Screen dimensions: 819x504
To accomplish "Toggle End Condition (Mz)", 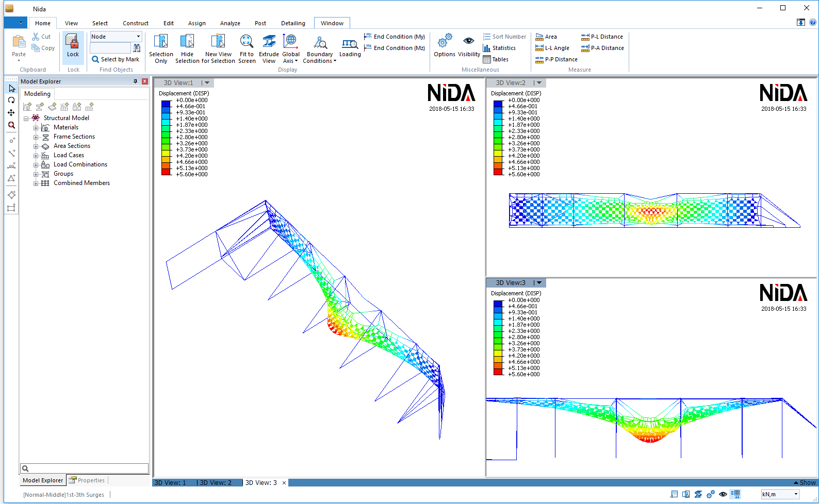I will (x=395, y=48).
